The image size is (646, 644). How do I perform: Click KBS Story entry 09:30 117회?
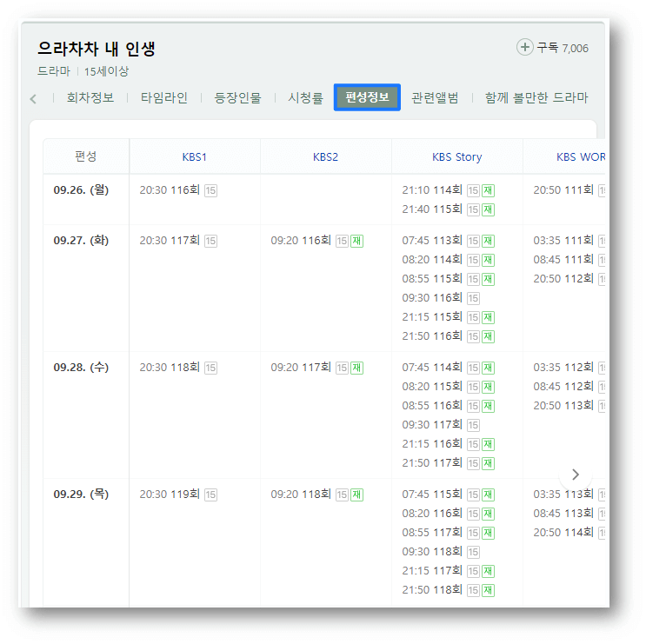[432, 424]
